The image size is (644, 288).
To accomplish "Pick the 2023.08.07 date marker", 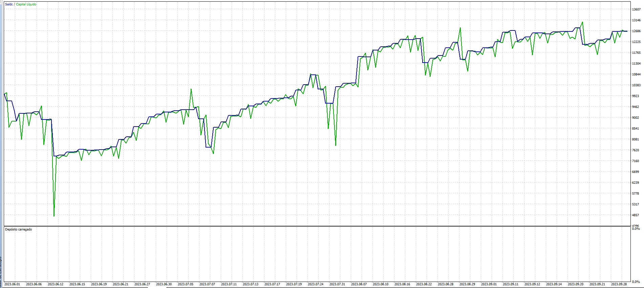I will pyautogui.click(x=359, y=284).
